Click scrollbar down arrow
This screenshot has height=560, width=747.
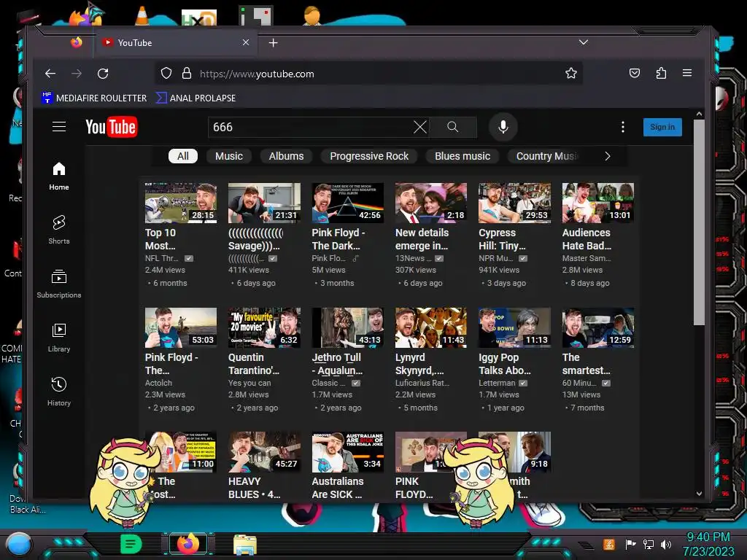coord(699,494)
